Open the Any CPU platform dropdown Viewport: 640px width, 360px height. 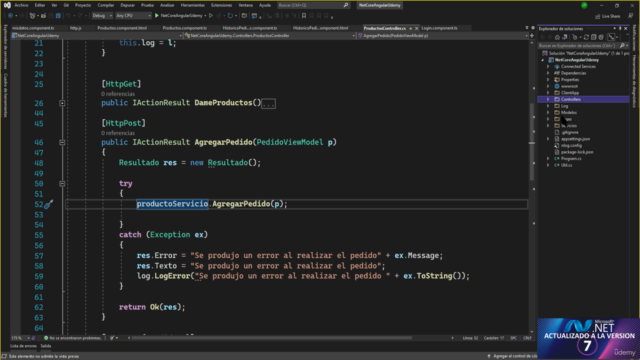pyautogui.click(x=133, y=16)
